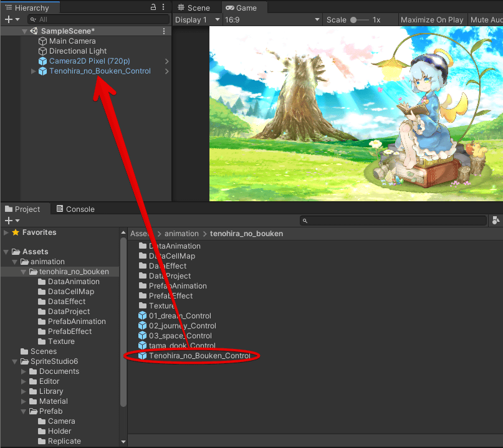Expand the Favorites section
503x448 pixels.
(x=6, y=232)
